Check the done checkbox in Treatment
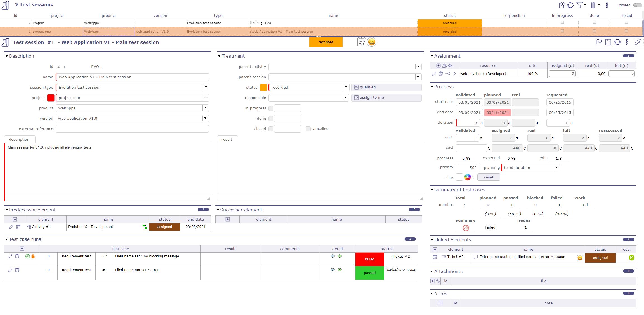 coord(271,119)
